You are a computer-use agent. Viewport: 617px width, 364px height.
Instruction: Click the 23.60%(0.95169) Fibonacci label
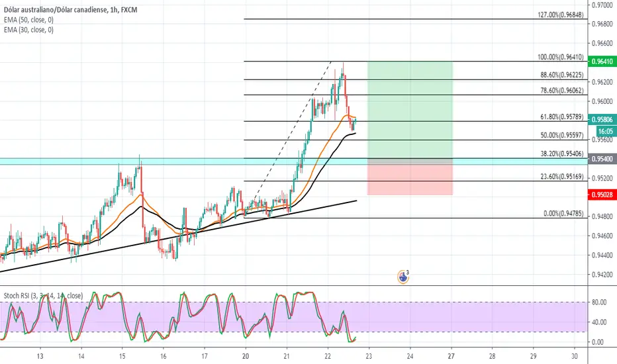(562, 177)
